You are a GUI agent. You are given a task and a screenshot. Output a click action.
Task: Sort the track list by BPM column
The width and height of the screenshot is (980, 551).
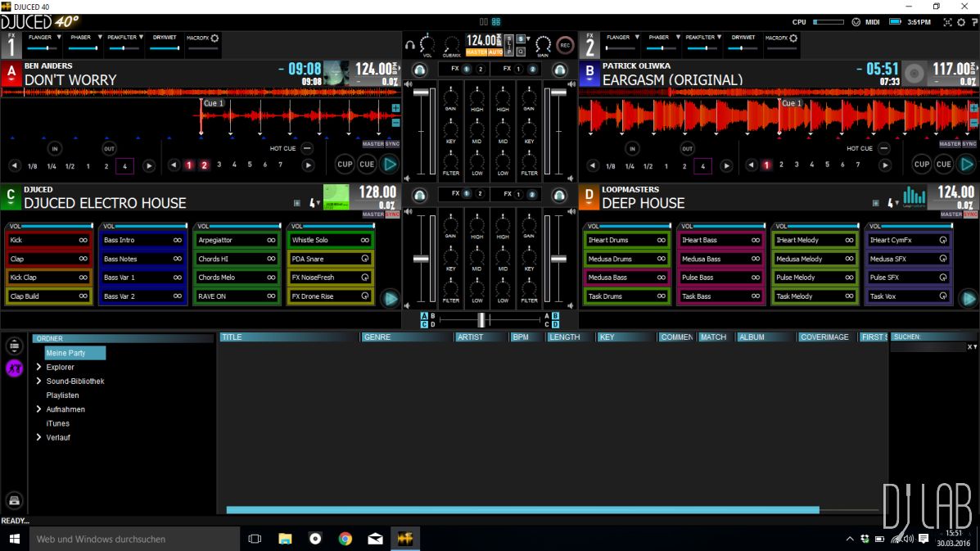click(521, 337)
